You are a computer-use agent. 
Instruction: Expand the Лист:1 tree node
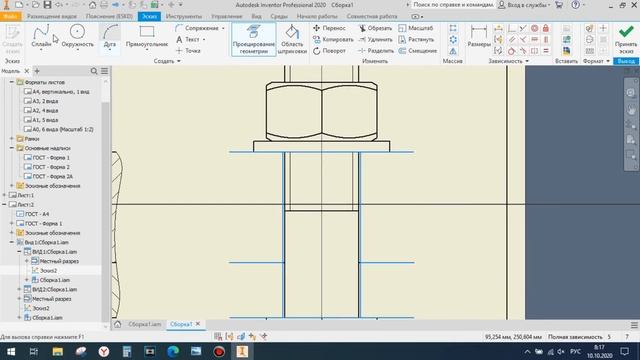4,195
